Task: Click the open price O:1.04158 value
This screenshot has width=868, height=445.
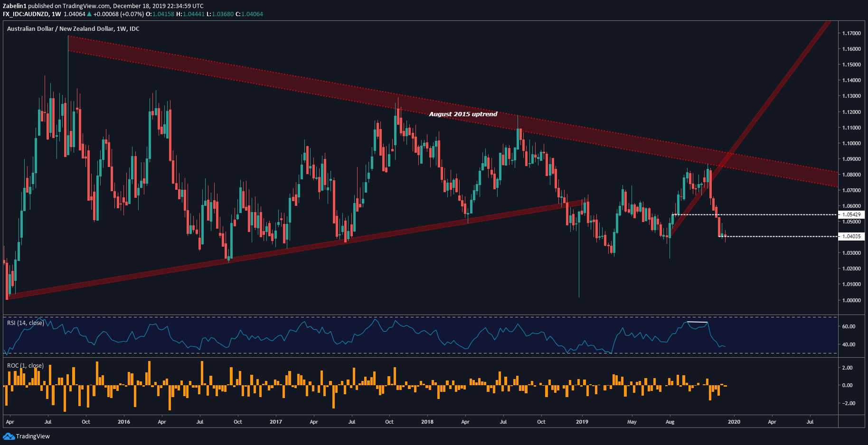Action: tap(160, 14)
